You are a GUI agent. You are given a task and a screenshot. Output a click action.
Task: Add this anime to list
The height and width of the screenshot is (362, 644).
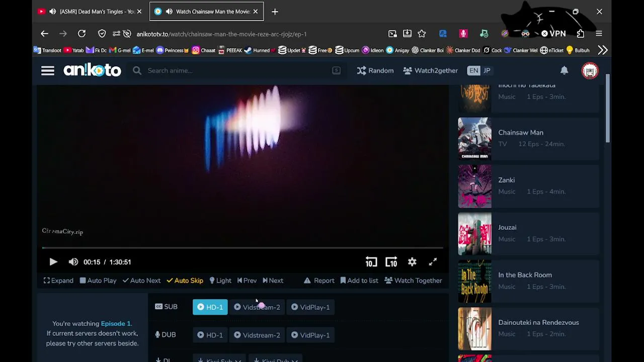click(x=359, y=281)
